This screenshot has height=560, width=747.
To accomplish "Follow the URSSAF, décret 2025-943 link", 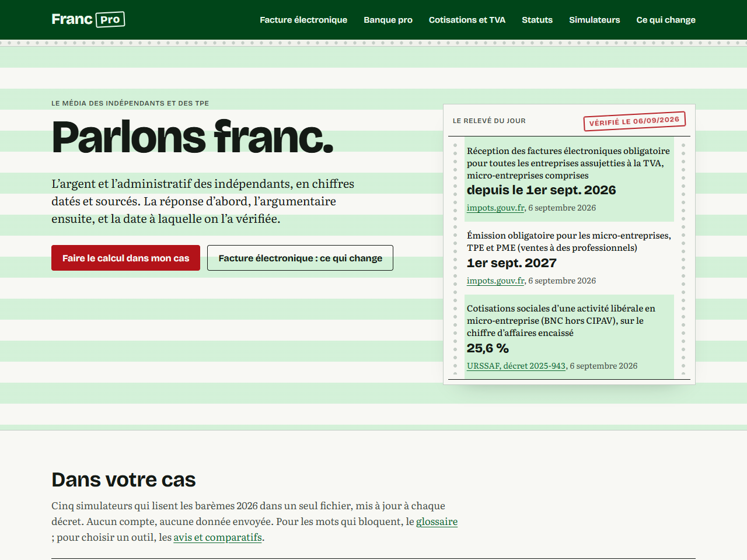I will (x=516, y=366).
